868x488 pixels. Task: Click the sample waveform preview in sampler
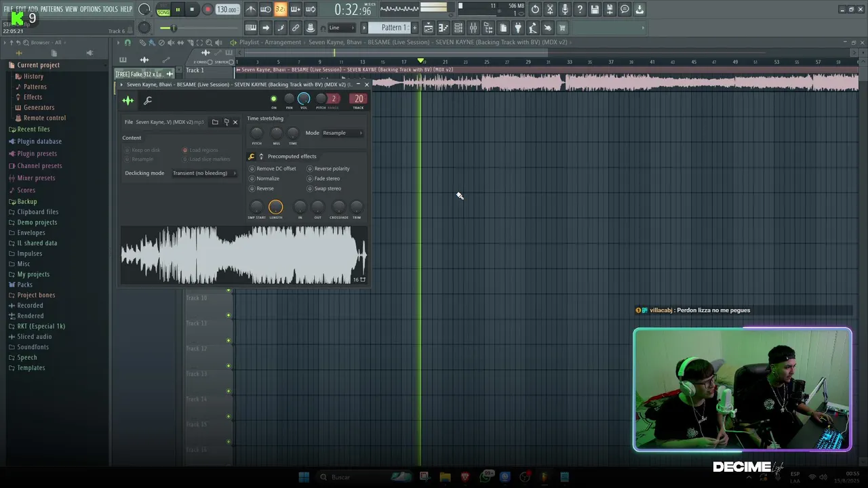click(x=244, y=255)
